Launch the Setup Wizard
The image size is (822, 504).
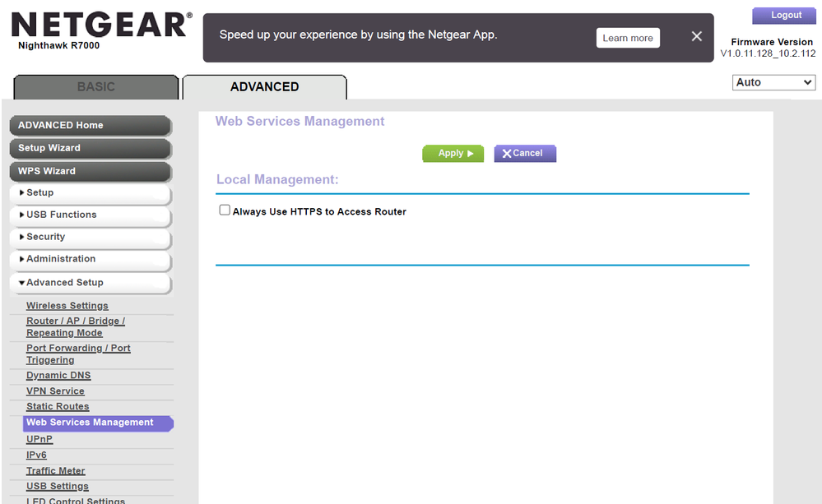pos(91,148)
